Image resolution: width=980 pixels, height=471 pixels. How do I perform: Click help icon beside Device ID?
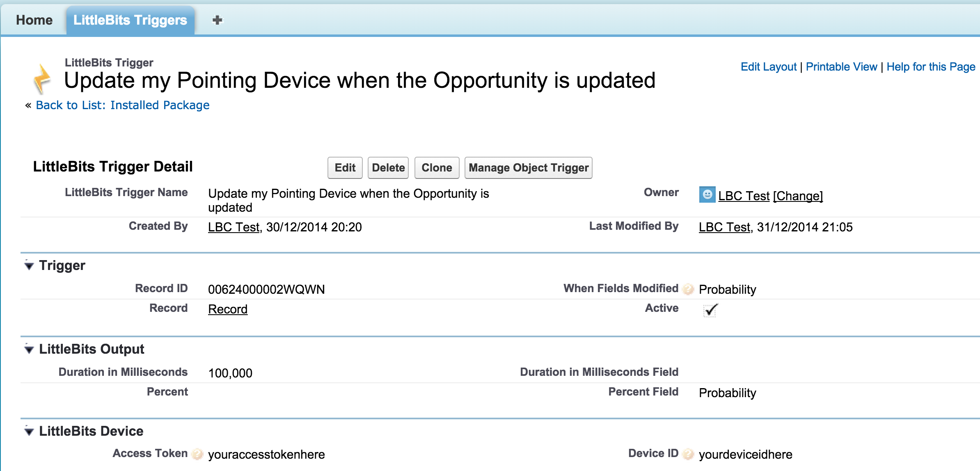click(688, 454)
